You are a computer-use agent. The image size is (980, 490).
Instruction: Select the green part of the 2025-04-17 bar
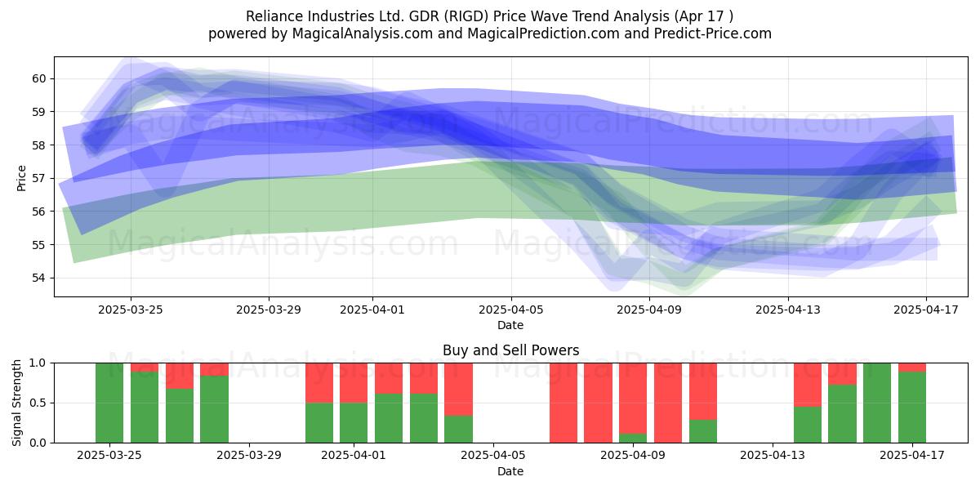click(x=912, y=408)
